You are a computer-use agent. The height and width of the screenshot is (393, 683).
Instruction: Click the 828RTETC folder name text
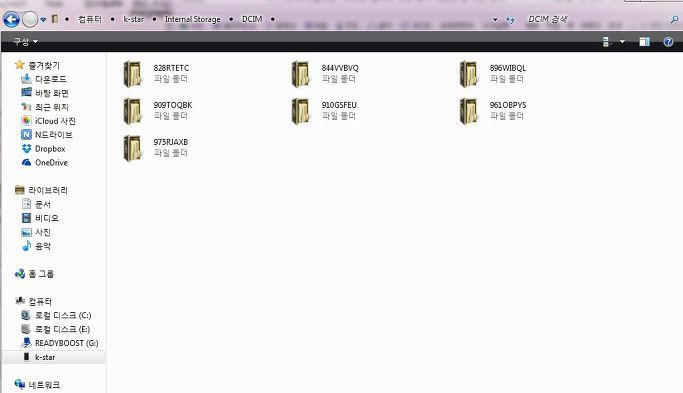[x=171, y=68]
